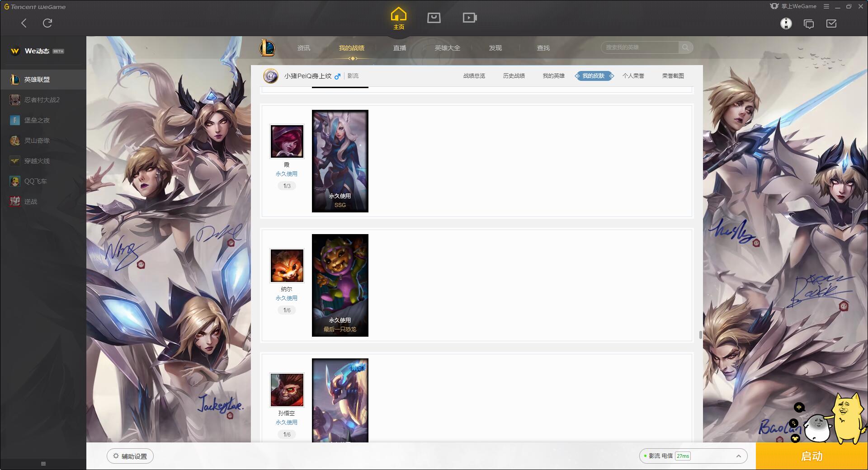Switch to 我的英雄 sub-tab
This screenshot has width=868, height=470.
point(554,76)
